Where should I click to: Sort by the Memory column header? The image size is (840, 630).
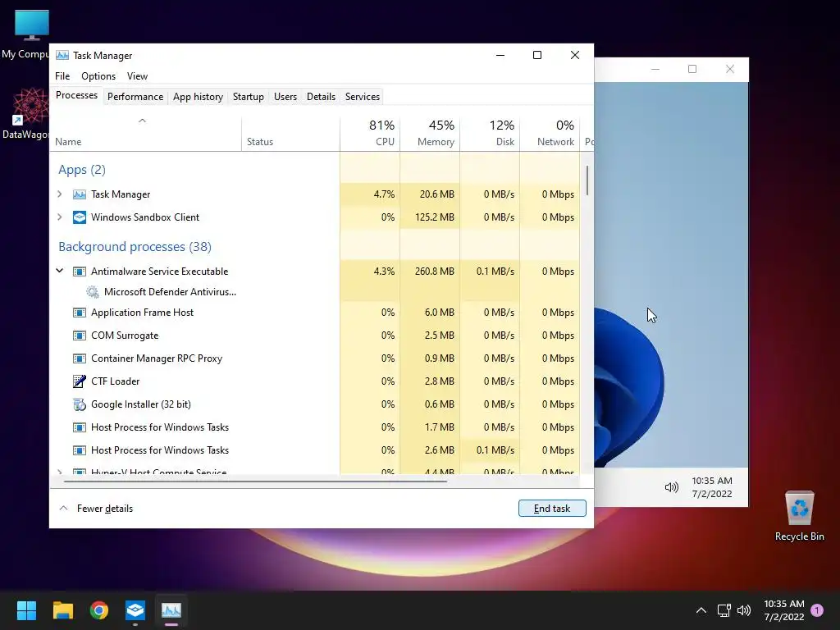[430, 134]
